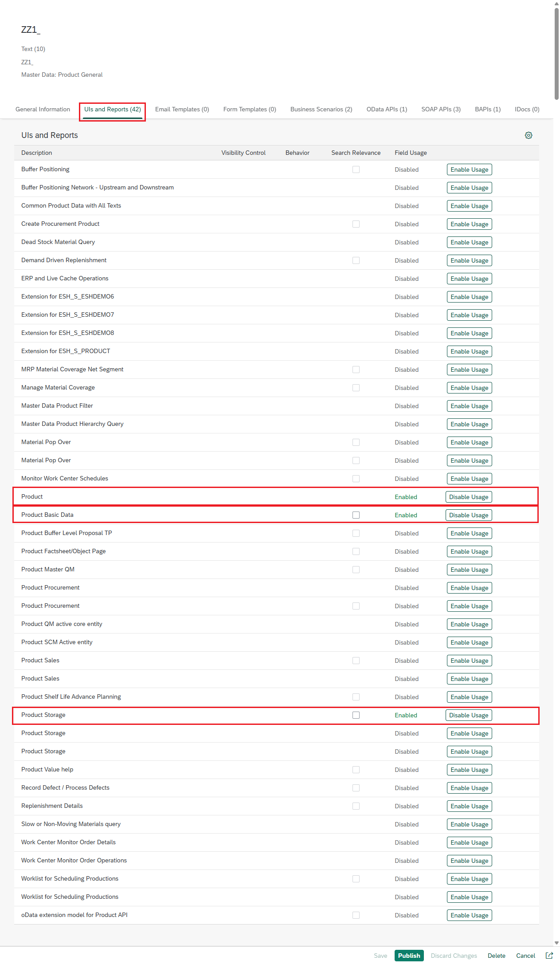Screen dimensions: 560x964
Task: Check Search Relevance for Product Basic Data
Action: [x=356, y=515]
